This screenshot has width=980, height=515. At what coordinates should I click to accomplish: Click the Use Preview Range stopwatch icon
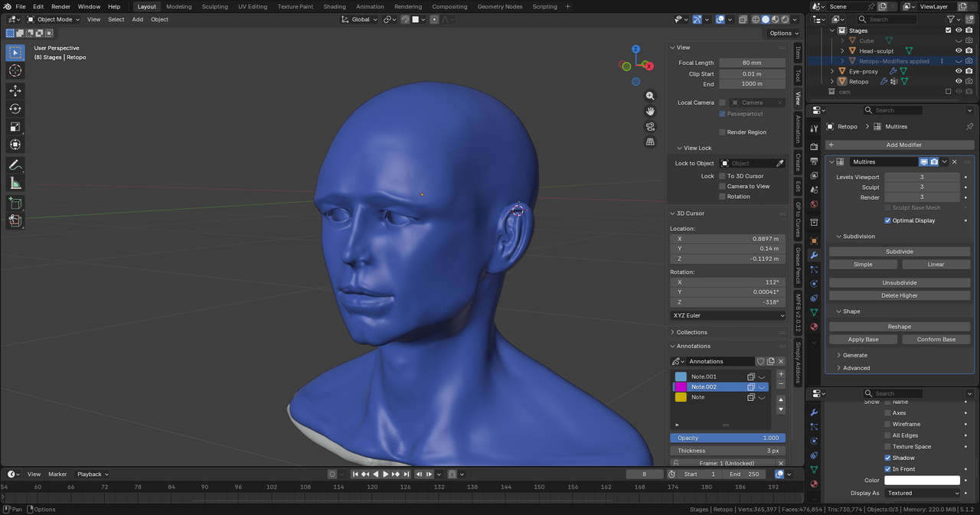pos(671,474)
